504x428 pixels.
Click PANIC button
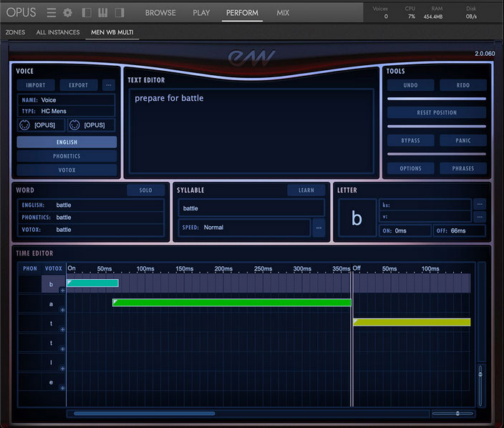(463, 140)
